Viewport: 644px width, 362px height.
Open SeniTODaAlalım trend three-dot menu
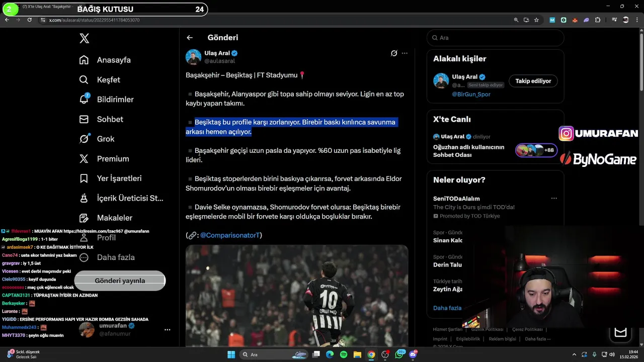click(x=554, y=199)
